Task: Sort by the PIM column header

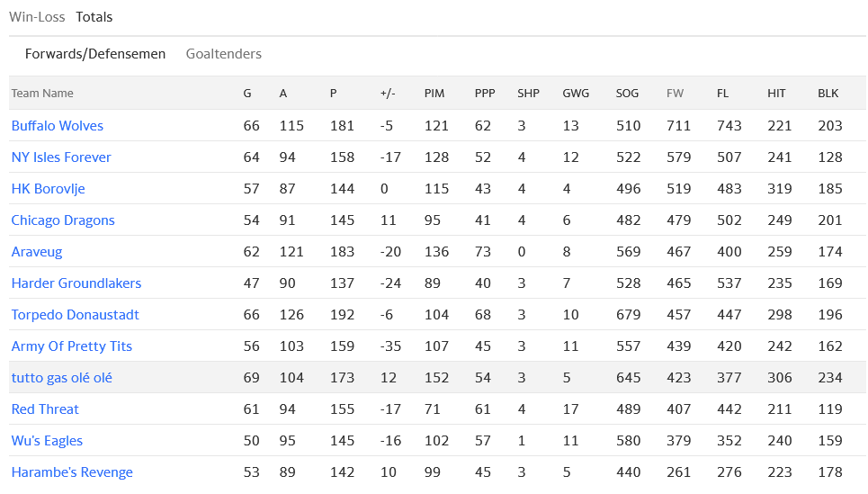Action: [x=434, y=94]
